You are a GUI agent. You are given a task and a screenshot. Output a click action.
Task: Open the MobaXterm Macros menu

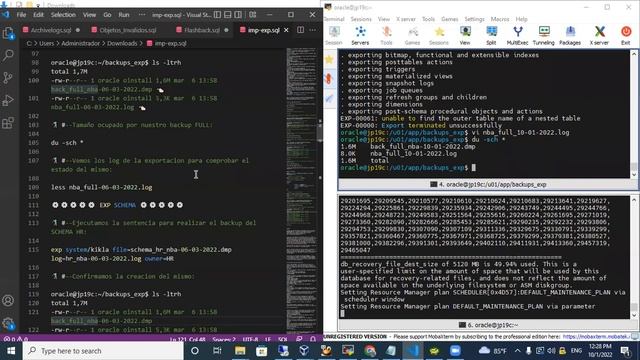pyautogui.click(x=500, y=19)
